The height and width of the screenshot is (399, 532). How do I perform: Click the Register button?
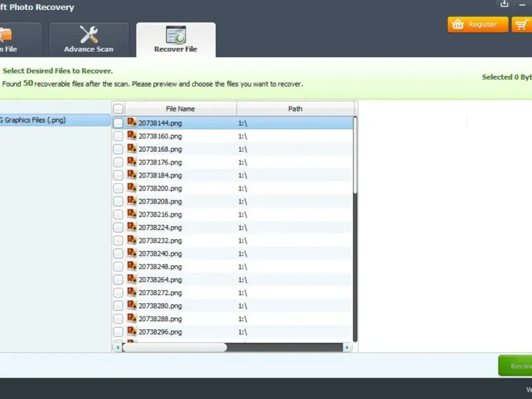[477, 25]
